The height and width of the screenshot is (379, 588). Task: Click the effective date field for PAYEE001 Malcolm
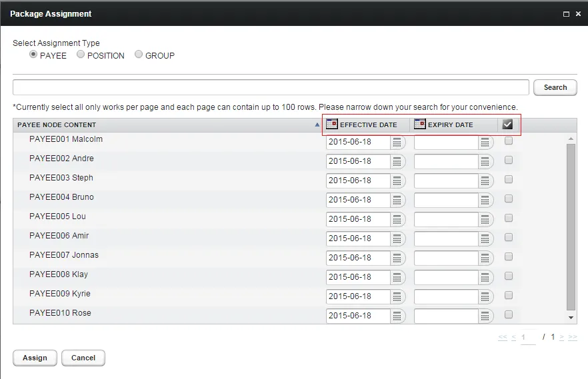click(x=358, y=143)
